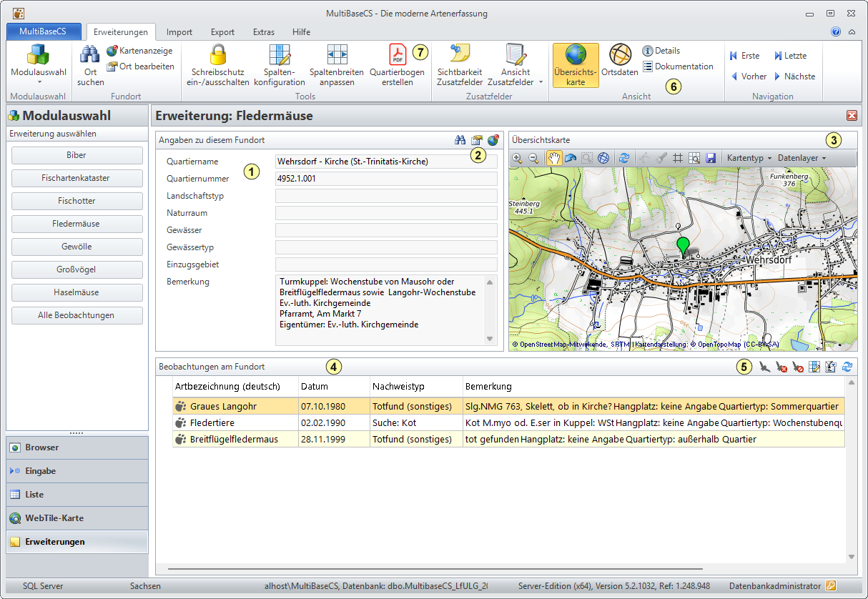Select the Fischotter extension
The width and height of the screenshot is (868, 599).
coord(77,201)
